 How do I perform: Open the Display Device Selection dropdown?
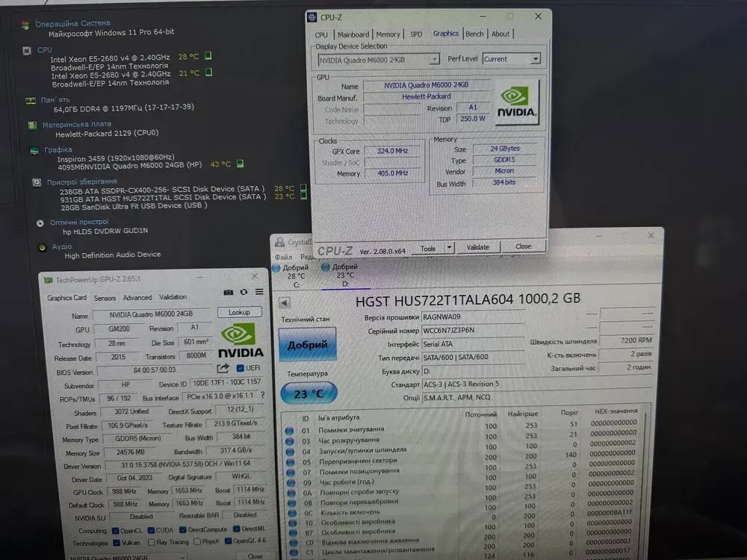pyautogui.click(x=435, y=60)
